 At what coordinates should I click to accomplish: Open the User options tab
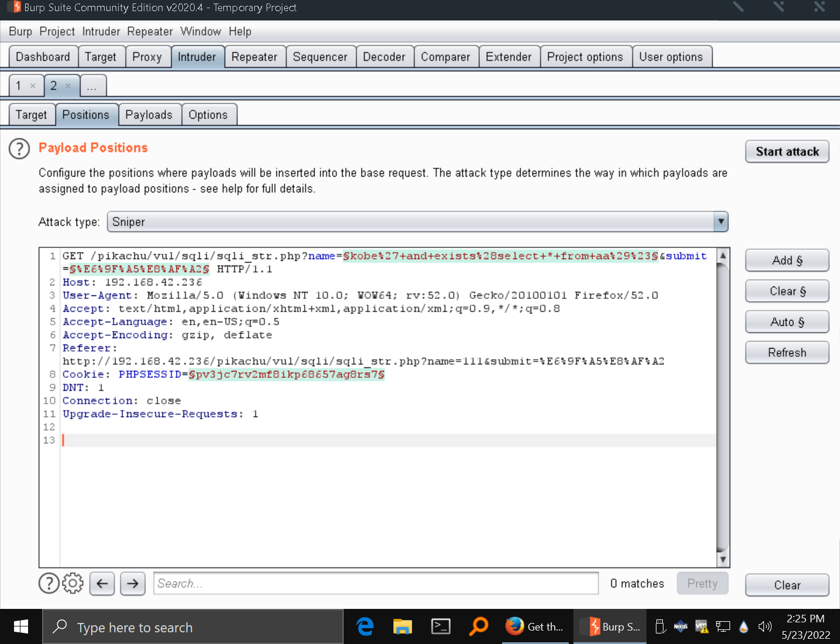click(x=671, y=57)
